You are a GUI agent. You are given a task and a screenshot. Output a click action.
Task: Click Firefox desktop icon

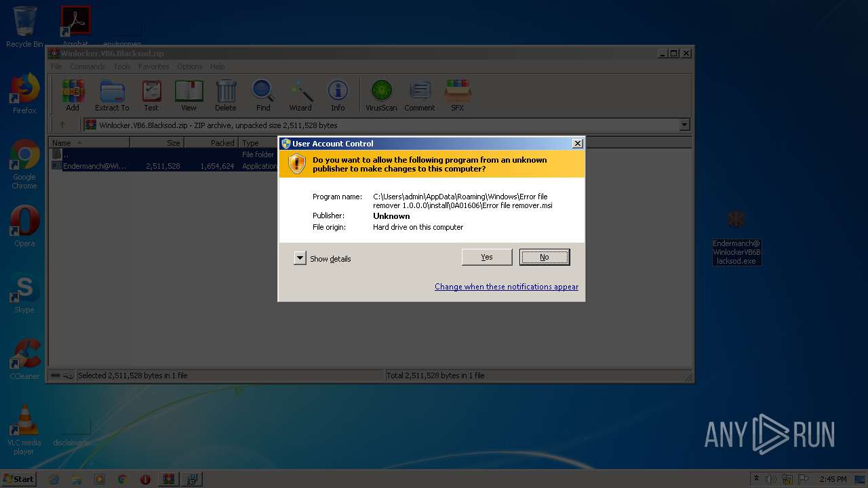[x=24, y=94]
